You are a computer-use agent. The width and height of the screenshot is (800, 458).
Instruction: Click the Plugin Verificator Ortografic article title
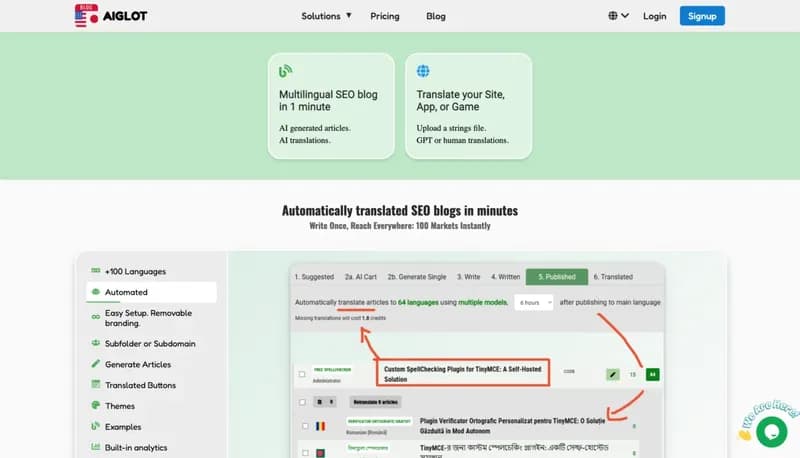point(512,426)
